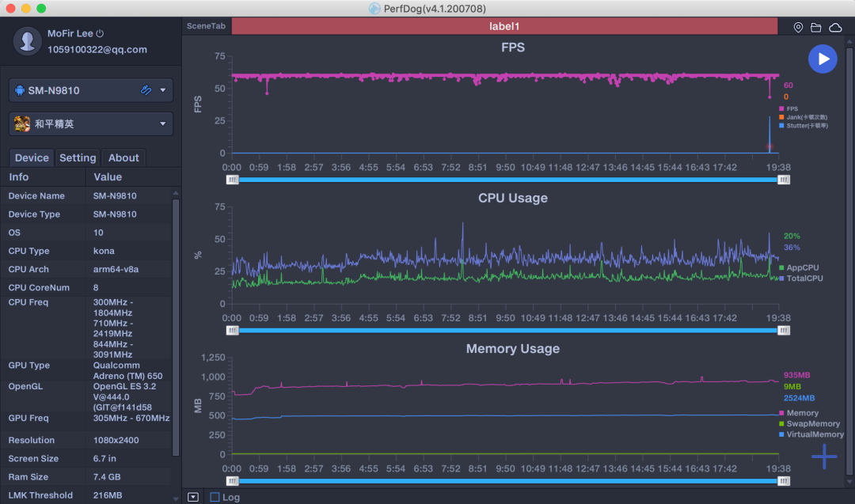Viewport: 855px width, 504px height.
Task: Select the CPU Arch arm64-v8a value
Action: (116, 269)
